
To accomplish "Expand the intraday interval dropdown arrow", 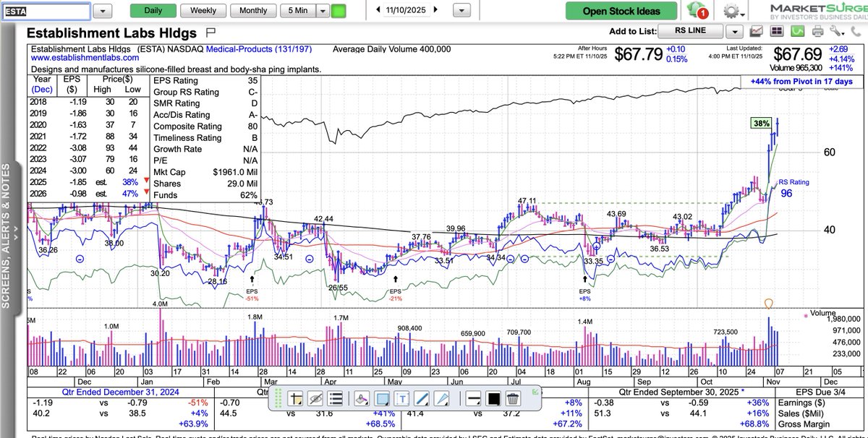I will point(323,11).
